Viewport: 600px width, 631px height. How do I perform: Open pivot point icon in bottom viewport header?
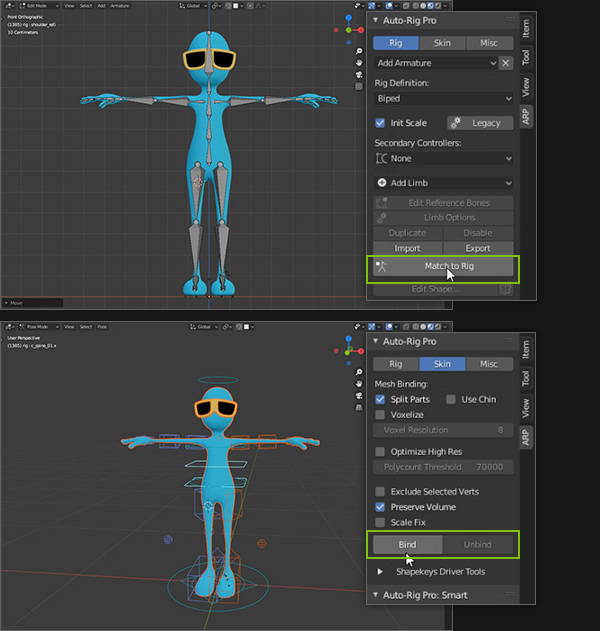click(227, 327)
